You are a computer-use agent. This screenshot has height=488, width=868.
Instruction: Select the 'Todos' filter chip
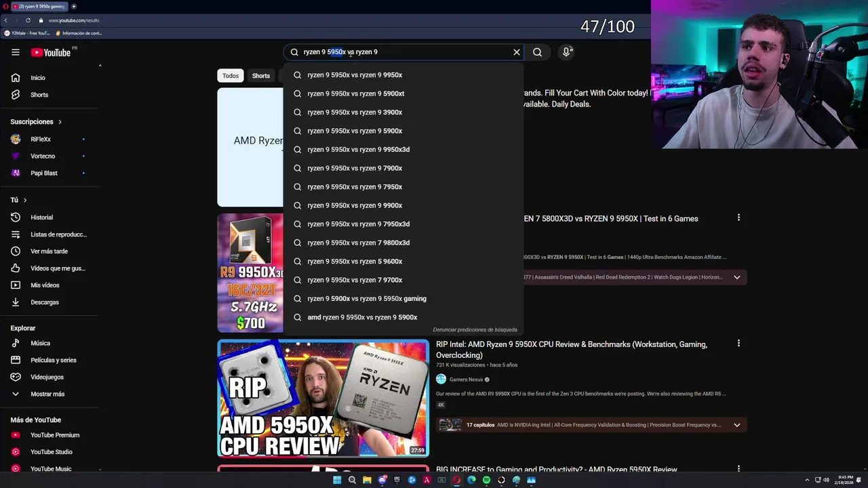[231, 76]
